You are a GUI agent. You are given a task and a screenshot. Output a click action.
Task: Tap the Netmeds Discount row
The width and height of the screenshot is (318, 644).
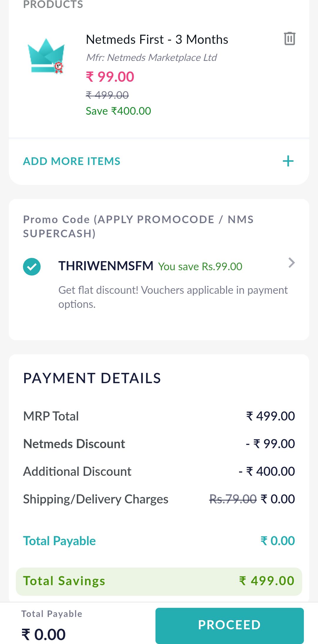pyautogui.click(x=159, y=444)
